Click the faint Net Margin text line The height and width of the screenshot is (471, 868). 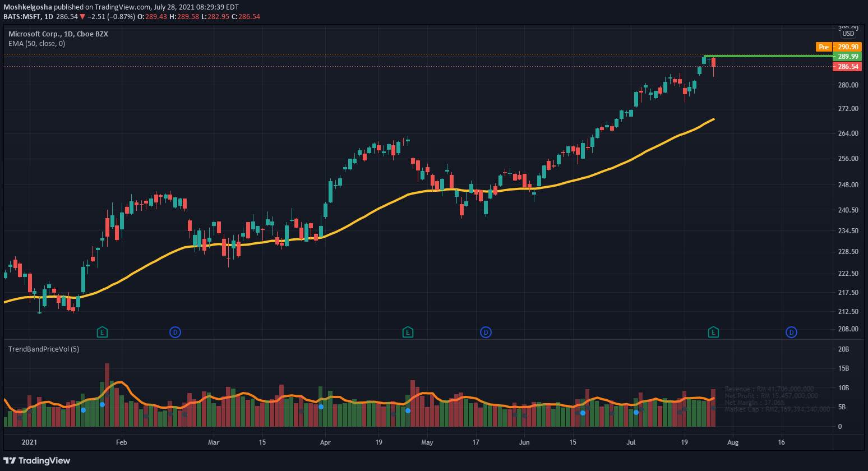click(x=755, y=403)
